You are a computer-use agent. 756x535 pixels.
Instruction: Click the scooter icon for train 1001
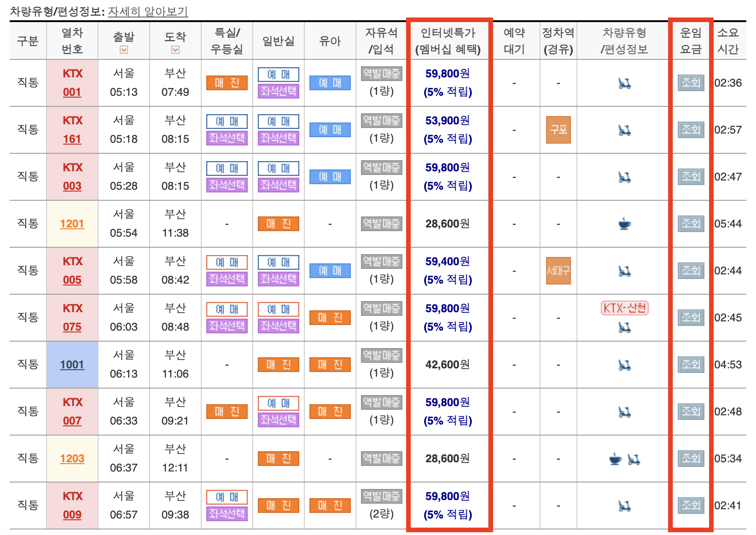tap(625, 364)
